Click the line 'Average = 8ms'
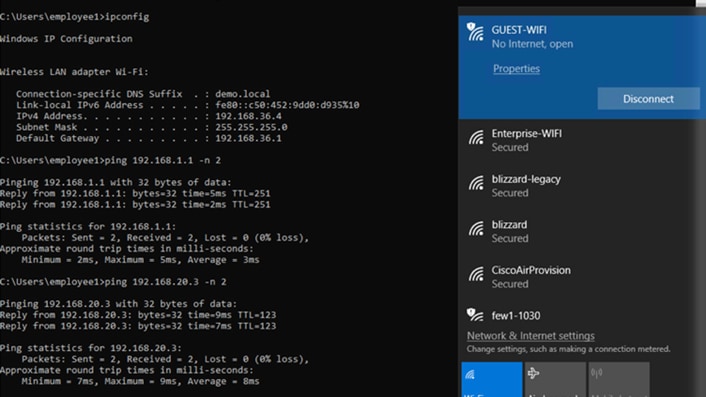 point(223,381)
